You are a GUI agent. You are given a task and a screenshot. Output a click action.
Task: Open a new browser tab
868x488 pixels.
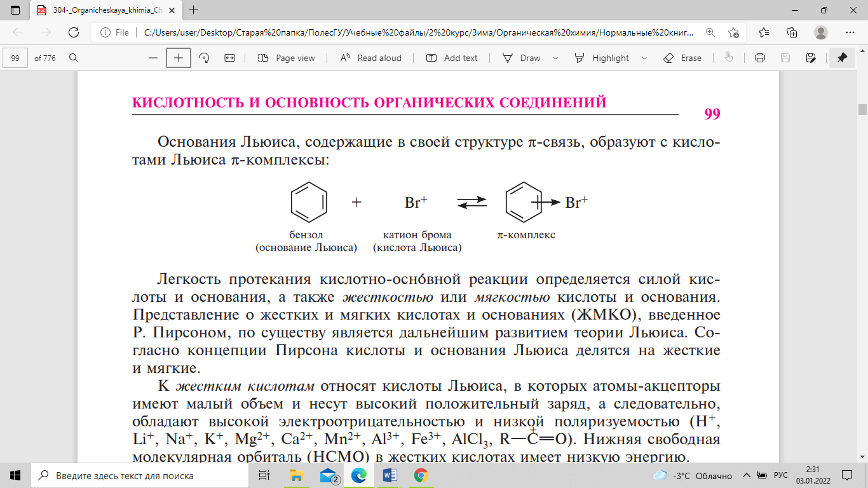point(194,10)
